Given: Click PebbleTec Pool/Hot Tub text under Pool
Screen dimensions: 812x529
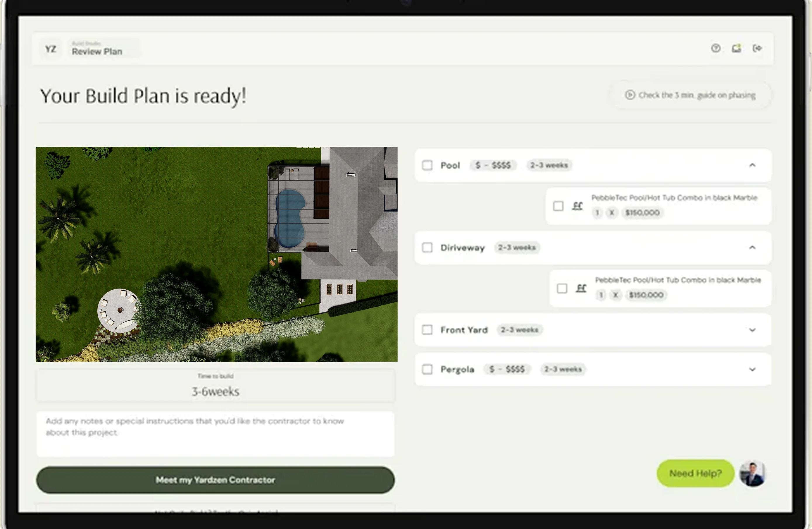Looking at the screenshot, I should coord(674,197).
